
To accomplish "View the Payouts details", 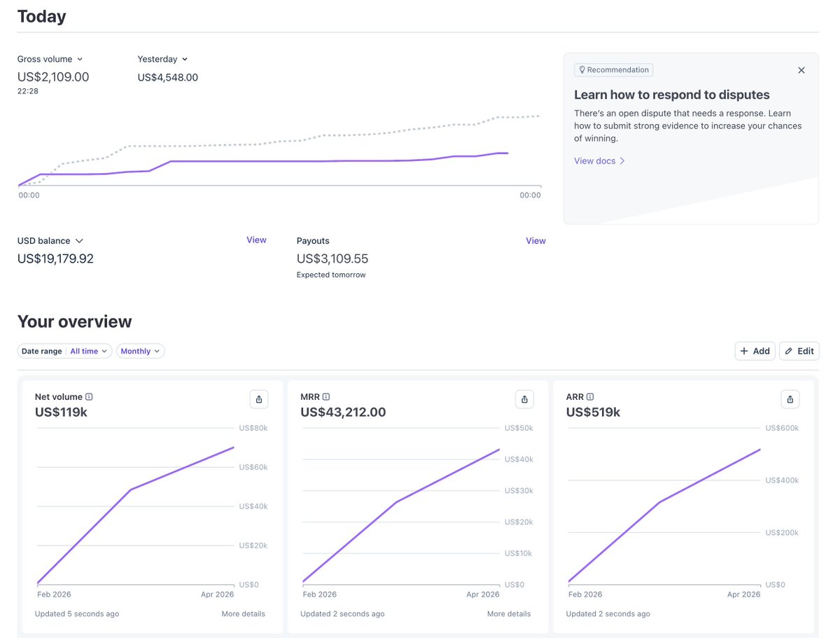I will point(535,241).
